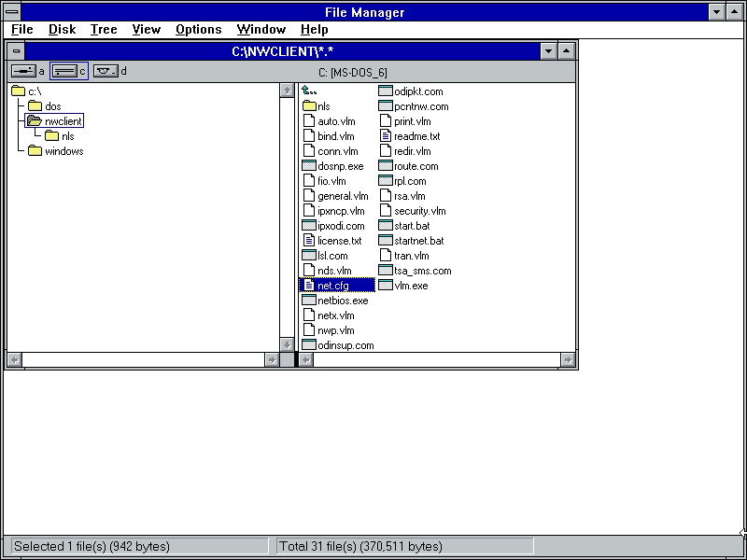
Task: Select the net.cfg file
Action: [332, 286]
